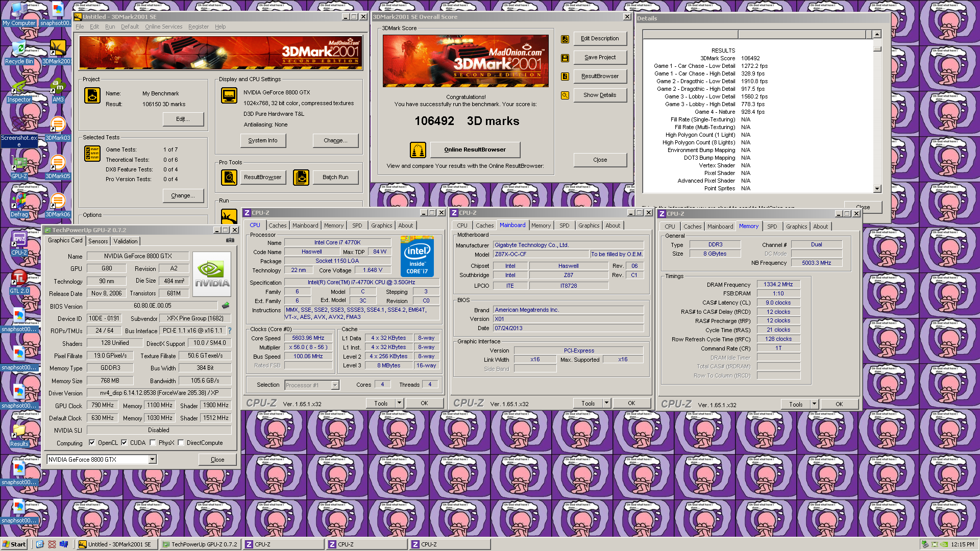
Task: Open the Register menu in 3DMark2001
Action: pyautogui.click(x=198, y=27)
